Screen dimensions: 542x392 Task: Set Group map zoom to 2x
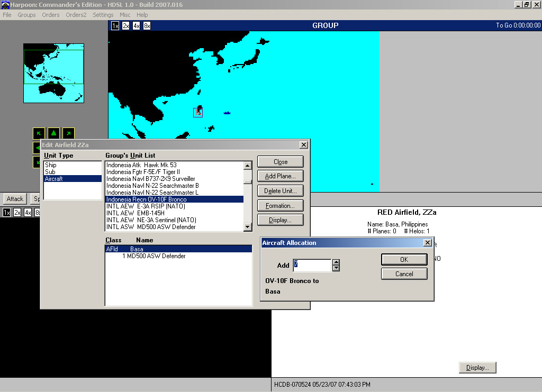coord(125,26)
